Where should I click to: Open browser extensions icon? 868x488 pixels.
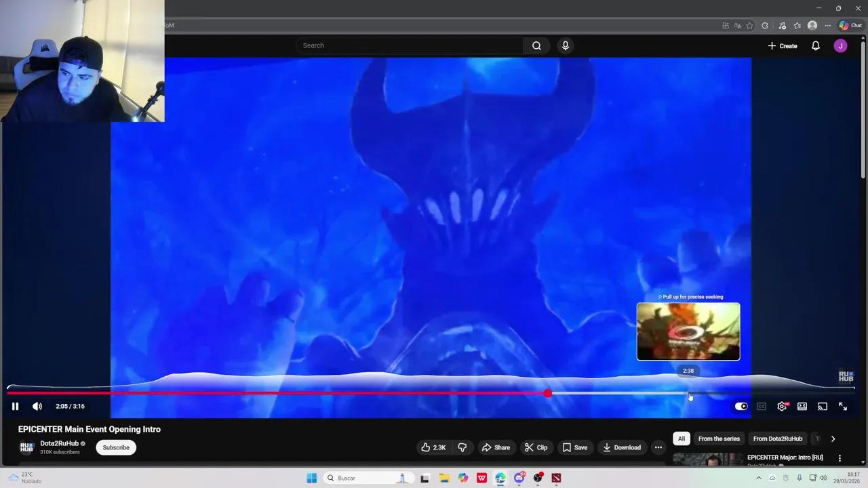[765, 26]
